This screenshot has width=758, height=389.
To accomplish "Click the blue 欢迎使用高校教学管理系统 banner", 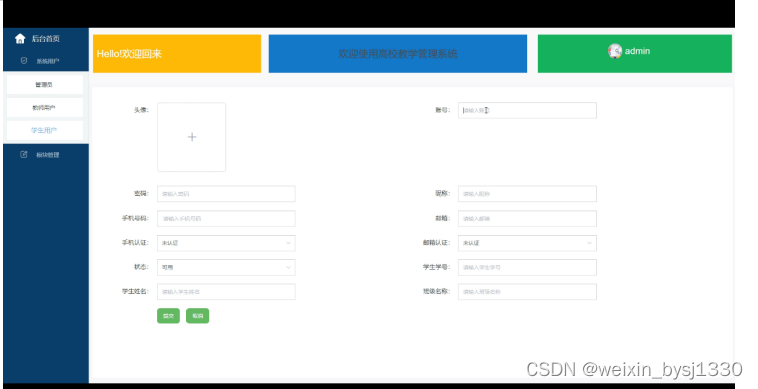I will coord(398,54).
